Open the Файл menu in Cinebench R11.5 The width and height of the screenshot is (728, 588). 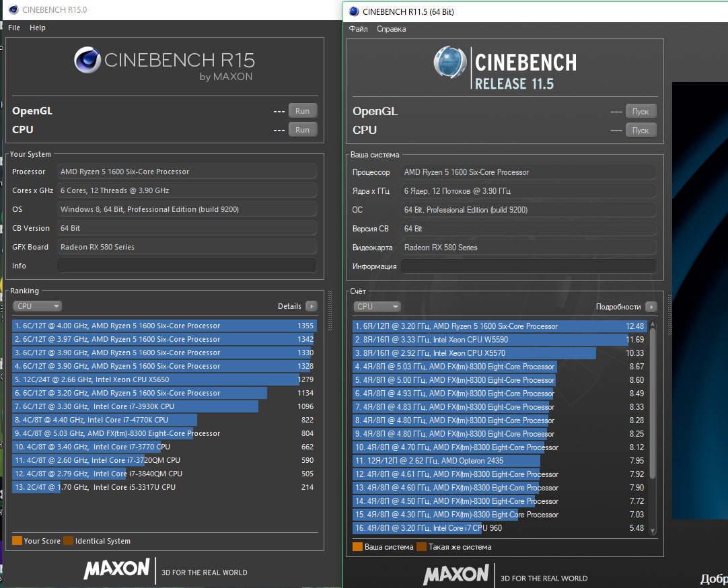pos(359,29)
